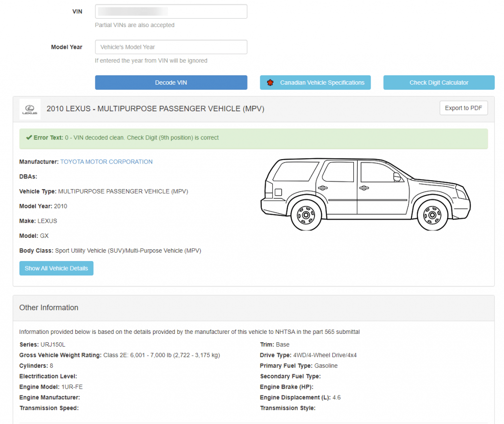Click the Engine Displacement 4.6 value

tap(337, 397)
